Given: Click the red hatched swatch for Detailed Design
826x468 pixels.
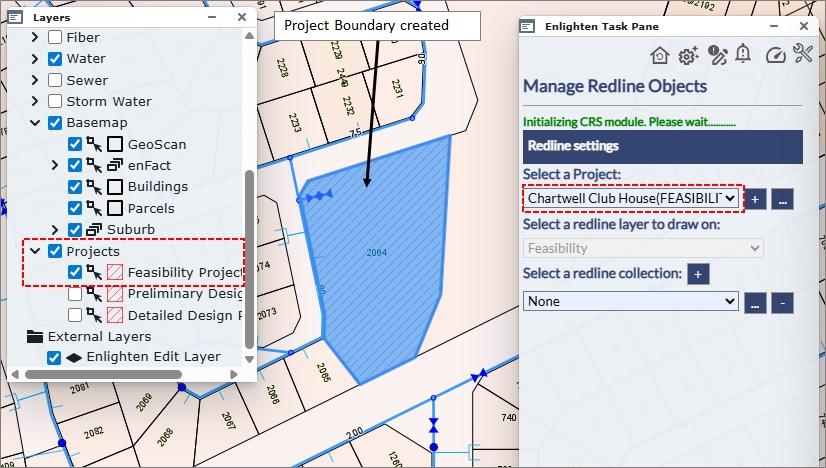Looking at the screenshot, I should (116, 315).
